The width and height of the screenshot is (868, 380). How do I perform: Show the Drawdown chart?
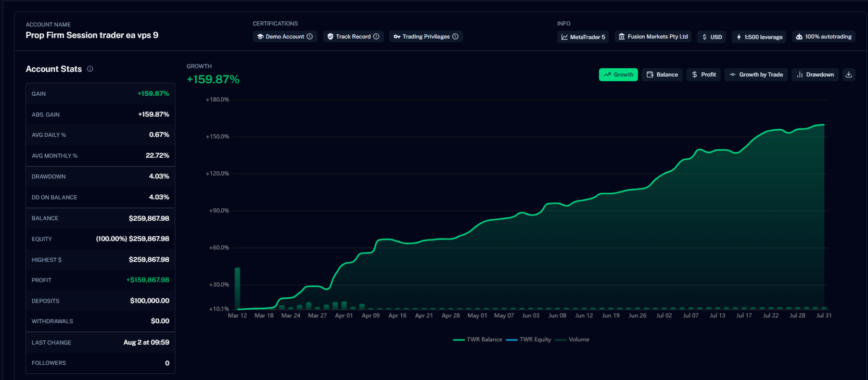pyautogui.click(x=815, y=74)
